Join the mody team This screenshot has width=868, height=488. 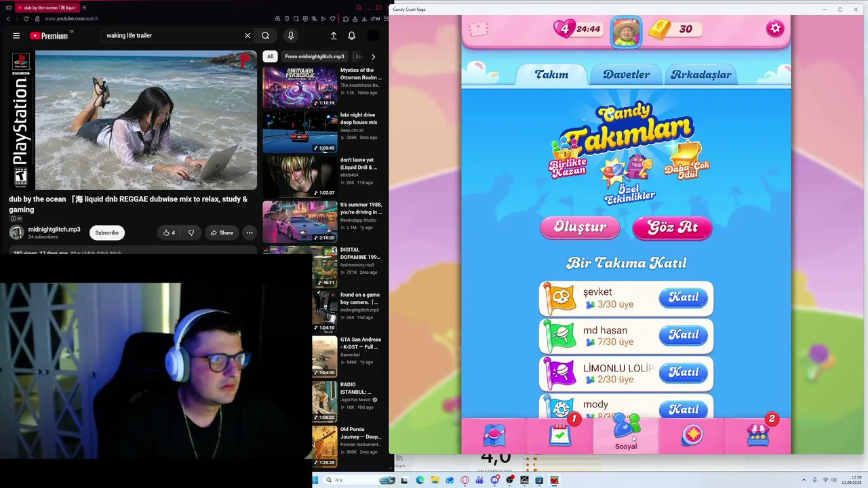pos(684,409)
